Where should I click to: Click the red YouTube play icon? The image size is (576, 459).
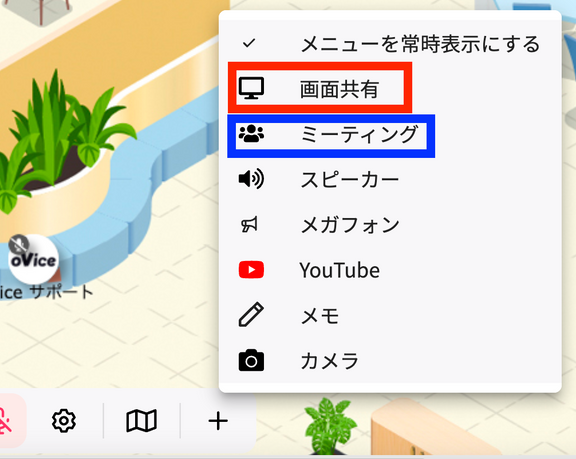point(251,270)
